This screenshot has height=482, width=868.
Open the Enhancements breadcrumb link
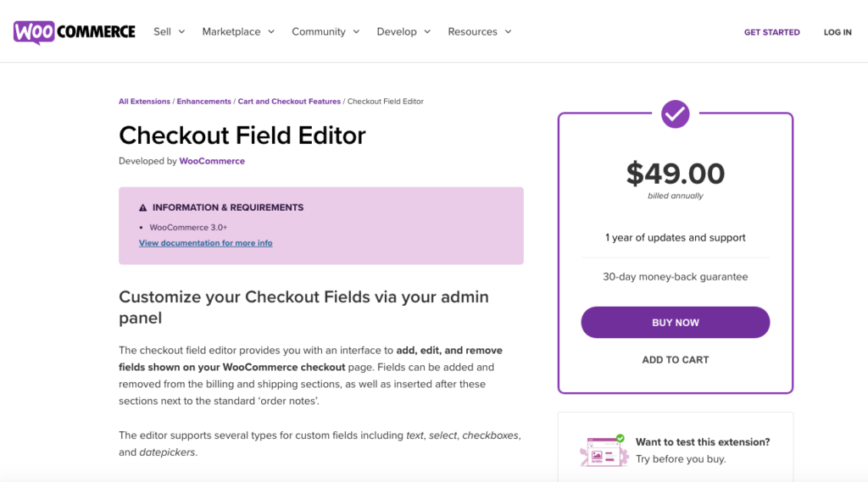tap(203, 102)
